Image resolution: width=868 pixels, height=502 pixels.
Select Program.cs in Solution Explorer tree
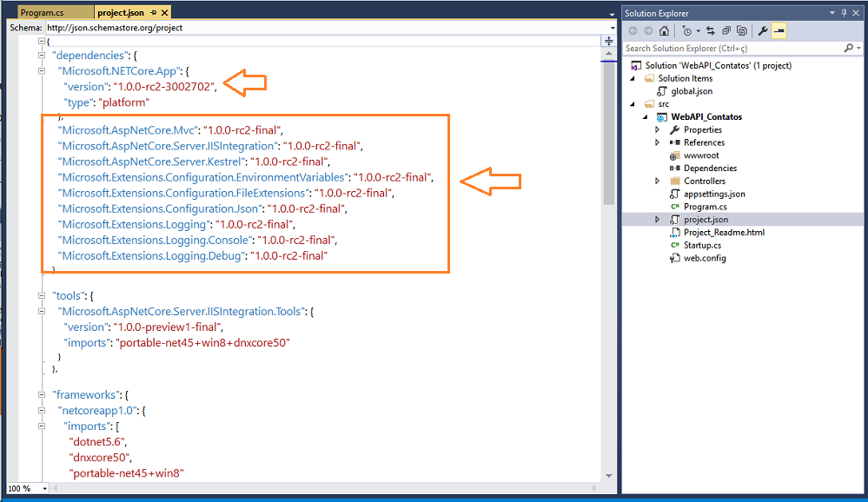tap(706, 207)
